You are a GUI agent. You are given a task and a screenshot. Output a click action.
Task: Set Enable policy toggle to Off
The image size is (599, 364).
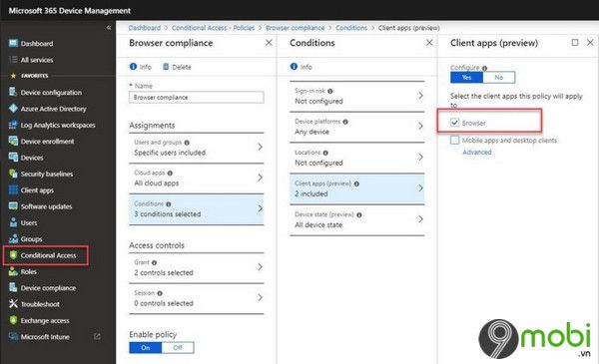coord(178,348)
